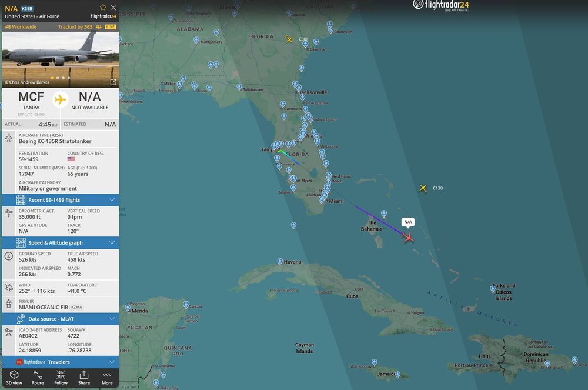This screenshot has height=390, width=588.
Task: Click the pin south of the Florida Keys
Action: click(x=293, y=225)
